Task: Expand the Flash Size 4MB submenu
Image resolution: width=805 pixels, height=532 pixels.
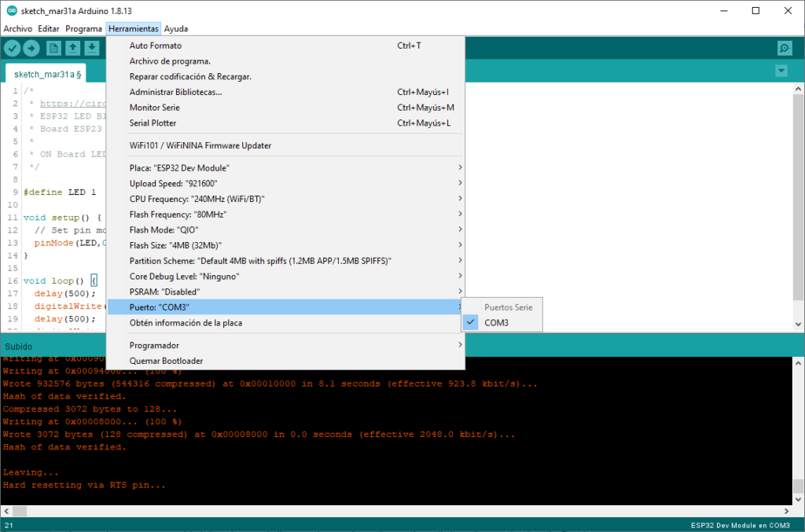Action: pos(286,245)
